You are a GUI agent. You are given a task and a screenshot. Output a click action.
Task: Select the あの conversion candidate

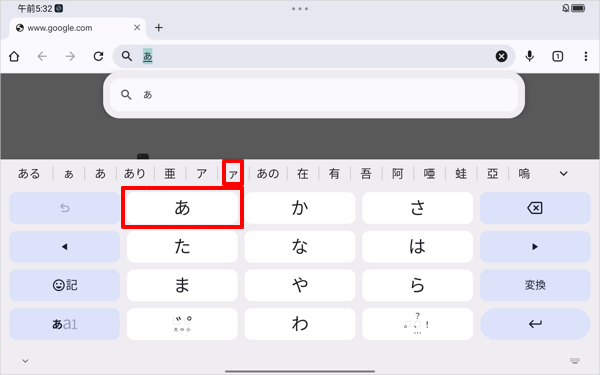click(268, 174)
